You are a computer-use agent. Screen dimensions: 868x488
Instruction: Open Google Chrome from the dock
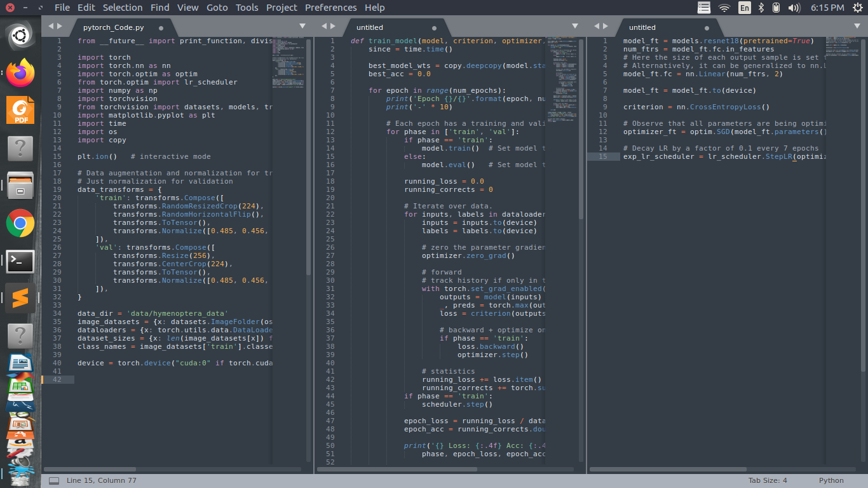point(20,224)
